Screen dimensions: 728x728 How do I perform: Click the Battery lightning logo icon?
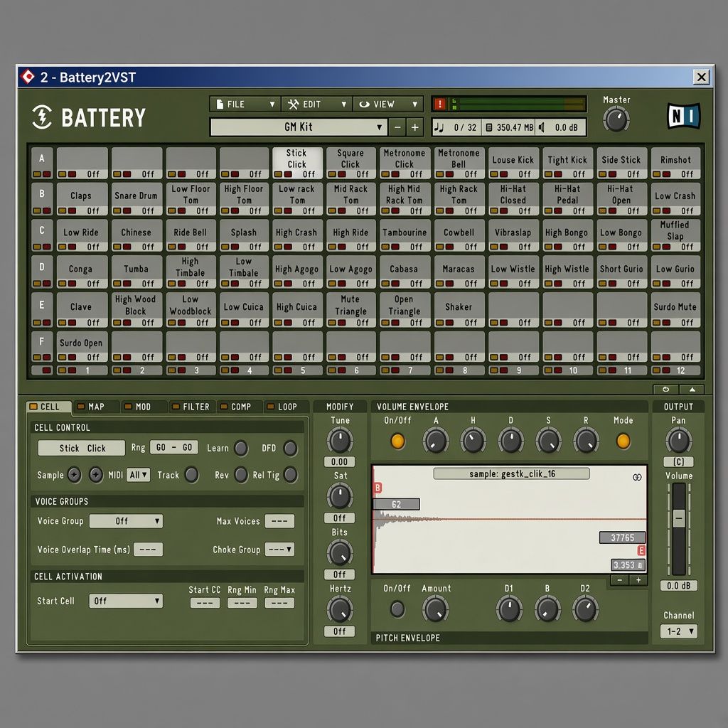click(x=42, y=117)
